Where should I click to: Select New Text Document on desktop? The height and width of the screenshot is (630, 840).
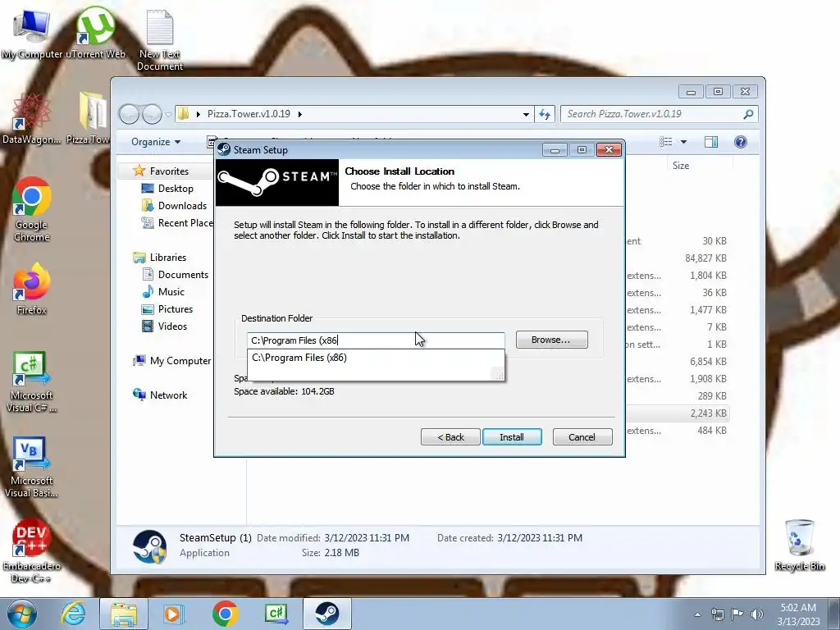(x=160, y=40)
